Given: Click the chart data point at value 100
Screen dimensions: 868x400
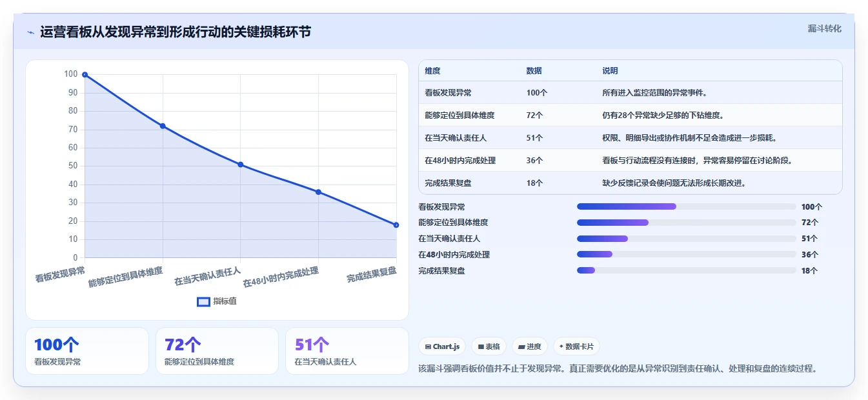Looking at the screenshot, I should [x=85, y=75].
